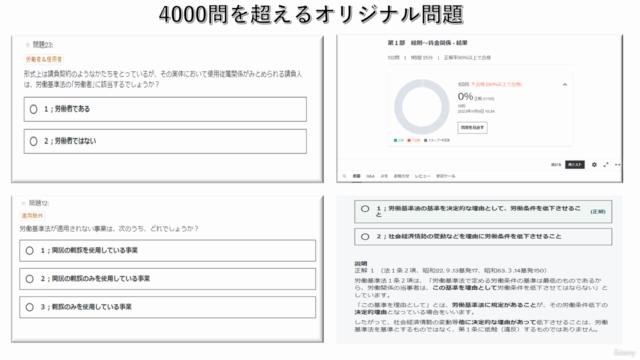Click the dark 再テスト button

coord(575,164)
